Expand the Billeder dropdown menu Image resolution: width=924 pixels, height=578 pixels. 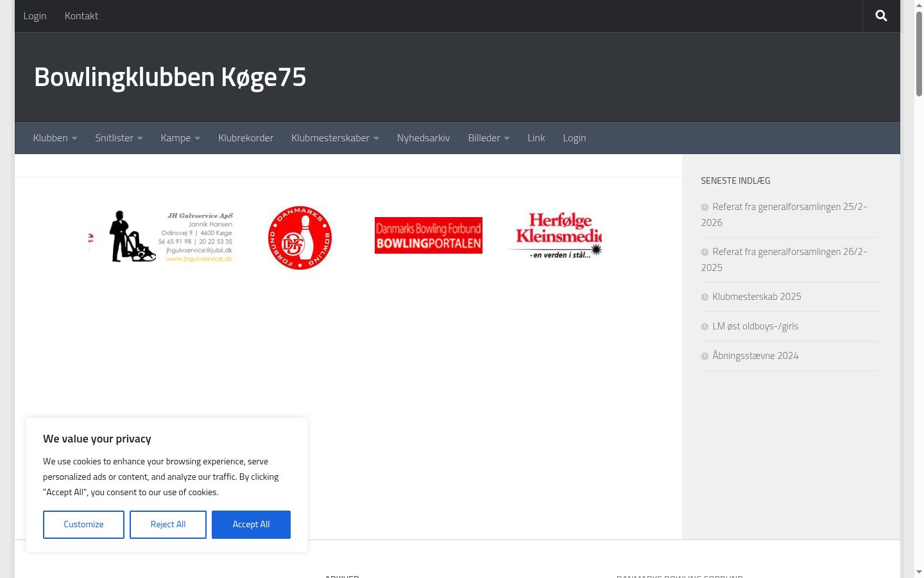pyautogui.click(x=489, y=138)
